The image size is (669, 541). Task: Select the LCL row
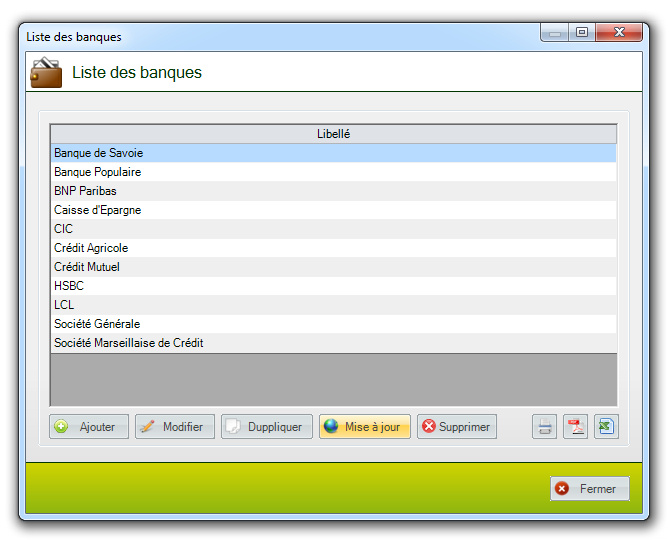coord(333,305)
